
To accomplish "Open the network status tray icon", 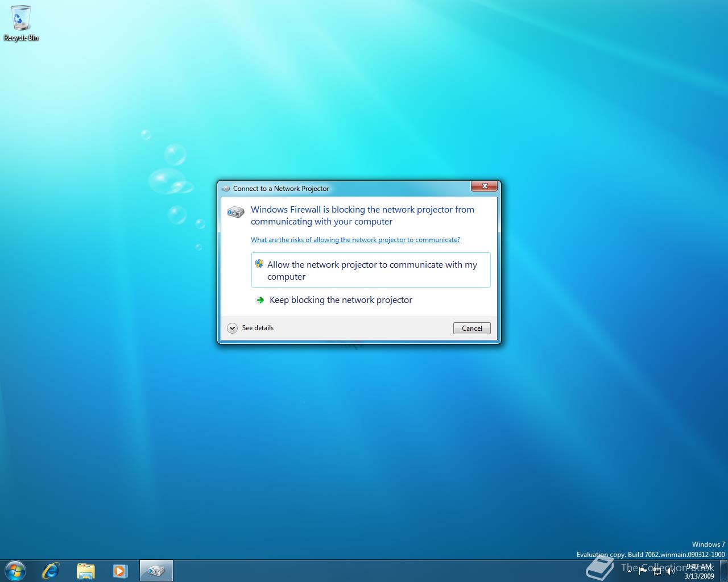I will tap(657, 571).
